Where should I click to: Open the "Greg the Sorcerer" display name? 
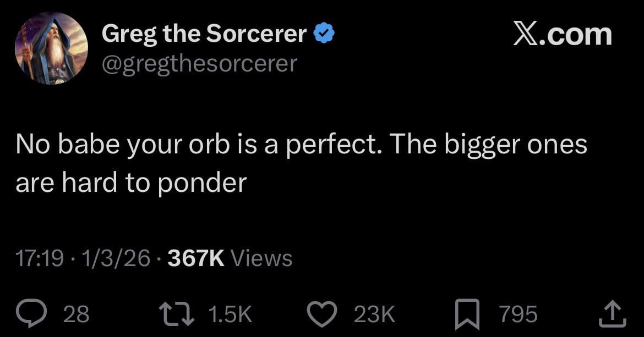204,35
